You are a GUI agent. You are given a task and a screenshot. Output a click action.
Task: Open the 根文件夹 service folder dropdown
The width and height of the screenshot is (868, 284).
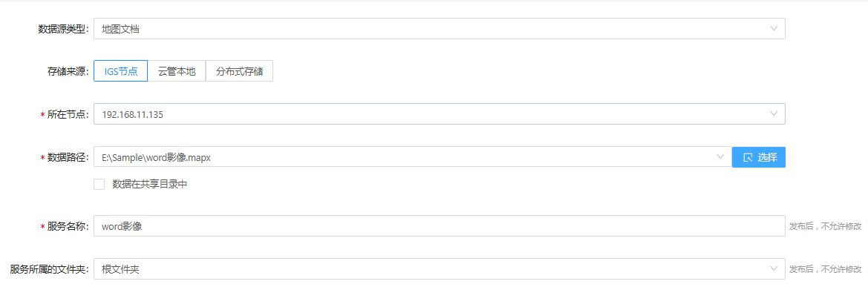click(x=440, y=269)
